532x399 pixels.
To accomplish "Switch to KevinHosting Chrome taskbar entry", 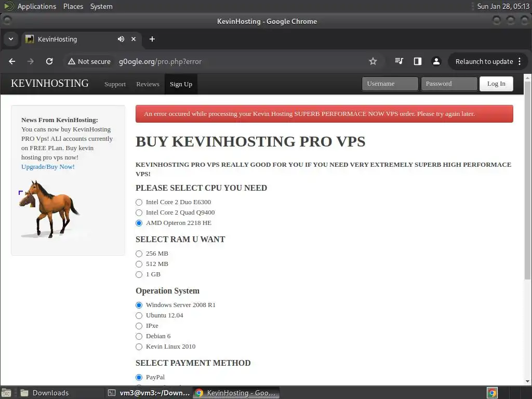I will click(236, 393).
